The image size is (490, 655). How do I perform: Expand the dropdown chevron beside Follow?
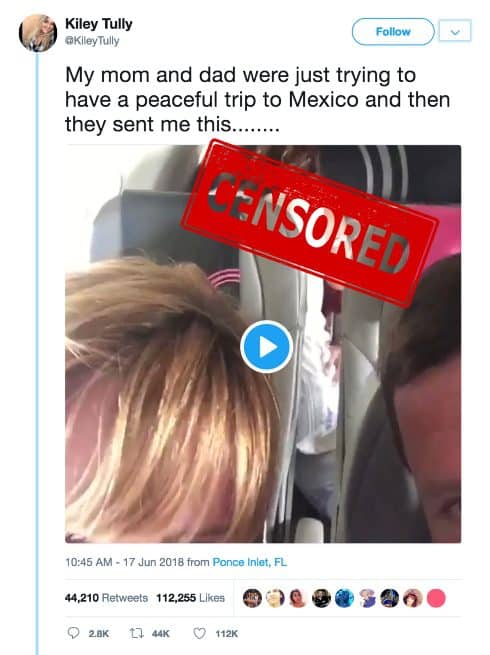pos(455,32)
